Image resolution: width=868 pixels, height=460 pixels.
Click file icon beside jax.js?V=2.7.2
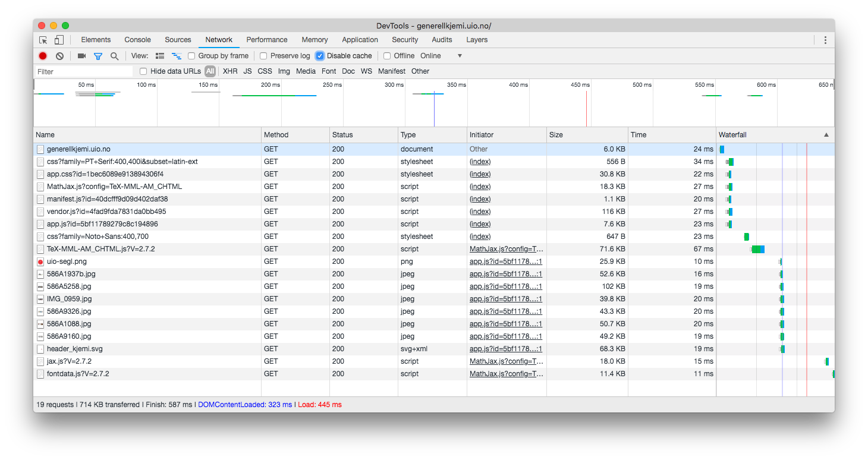coord(40,361)
